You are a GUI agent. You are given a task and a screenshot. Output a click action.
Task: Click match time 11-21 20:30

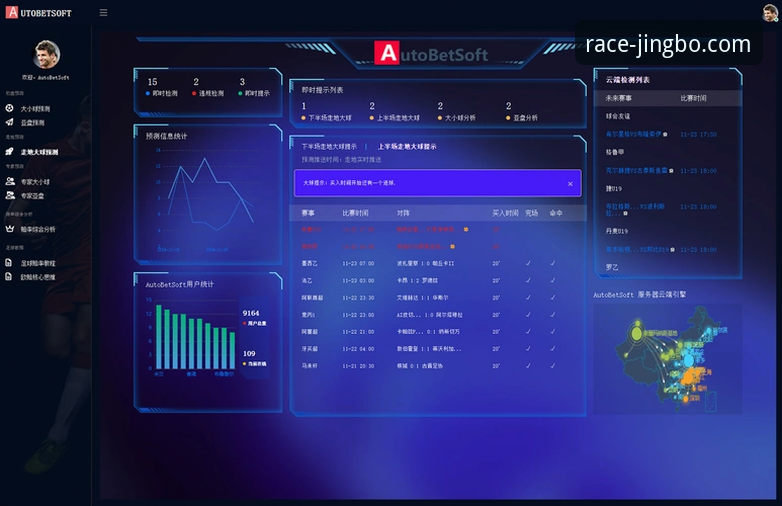click(358, 366)
